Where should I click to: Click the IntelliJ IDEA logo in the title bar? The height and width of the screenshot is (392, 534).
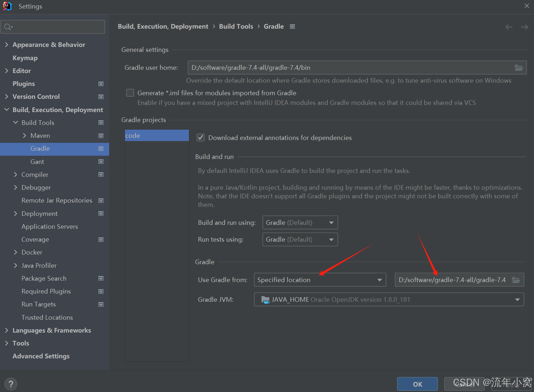pos(7,6)
